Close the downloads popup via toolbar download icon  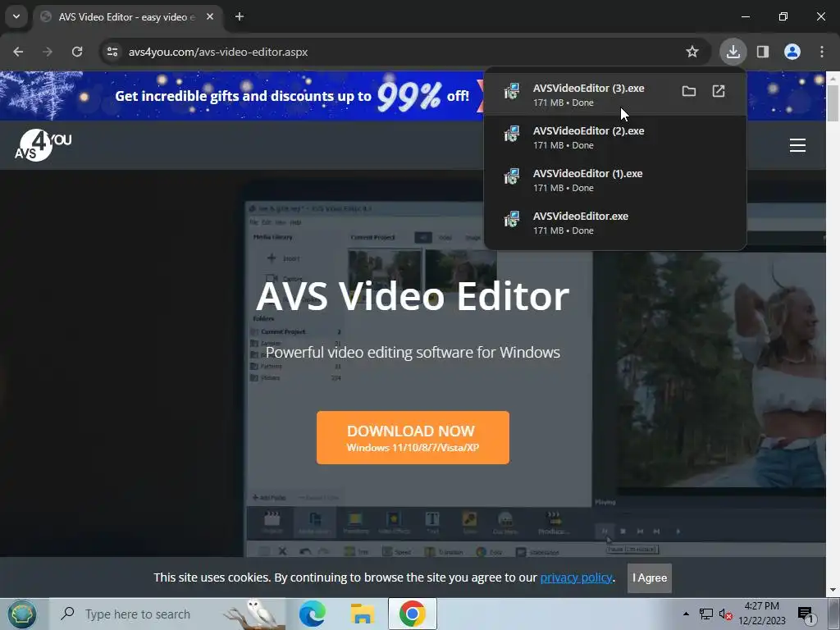click(x=733, y=52)
